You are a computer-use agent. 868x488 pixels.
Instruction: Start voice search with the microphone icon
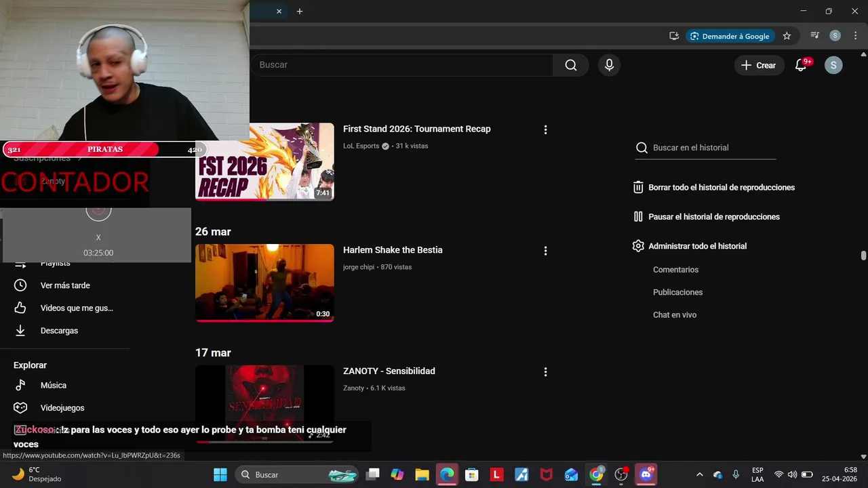tap(609, 65)
